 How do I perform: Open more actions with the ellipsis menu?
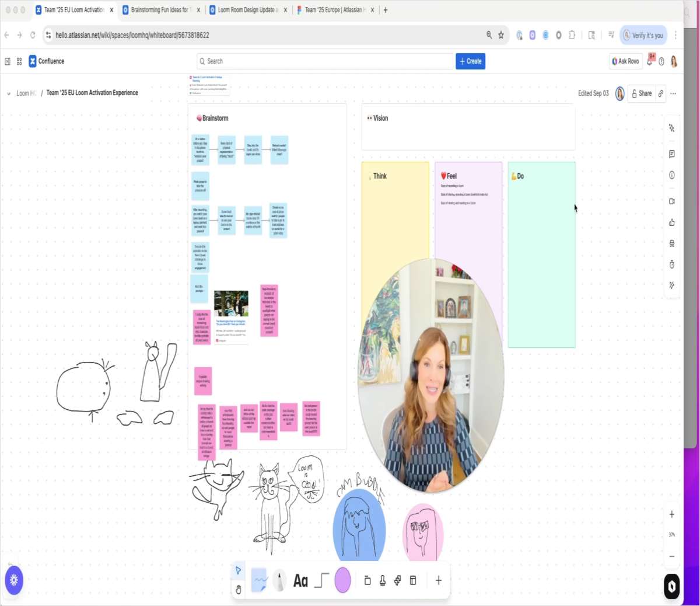tap(673, 93)
